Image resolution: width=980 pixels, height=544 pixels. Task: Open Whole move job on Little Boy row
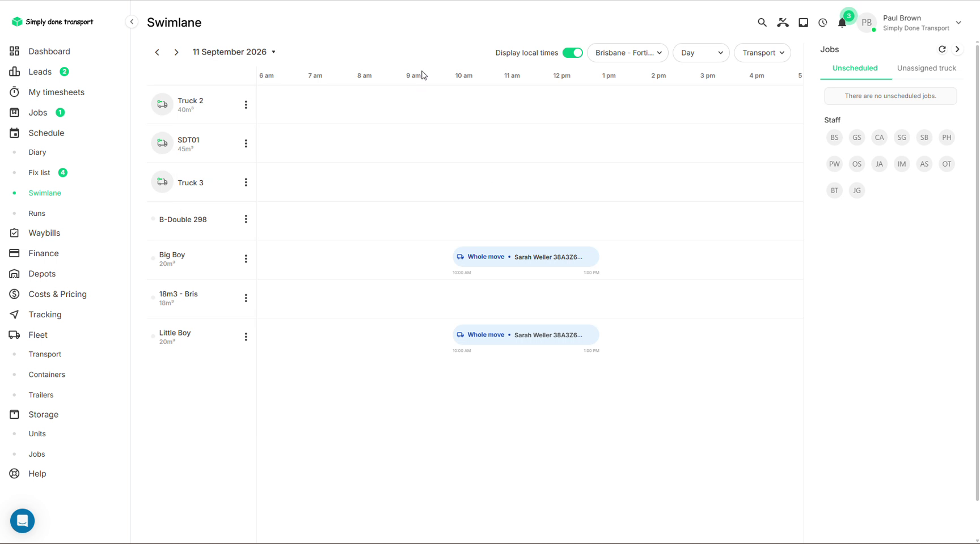click(x=526, y=335)
